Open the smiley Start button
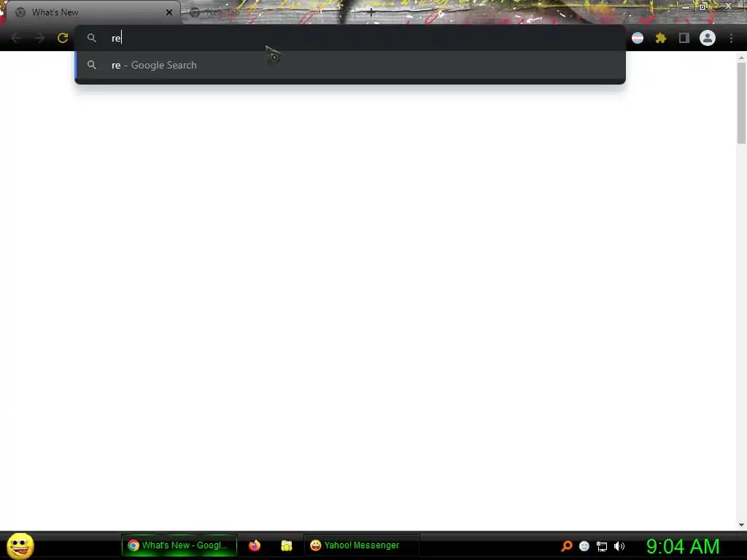 tap(20, 545)
